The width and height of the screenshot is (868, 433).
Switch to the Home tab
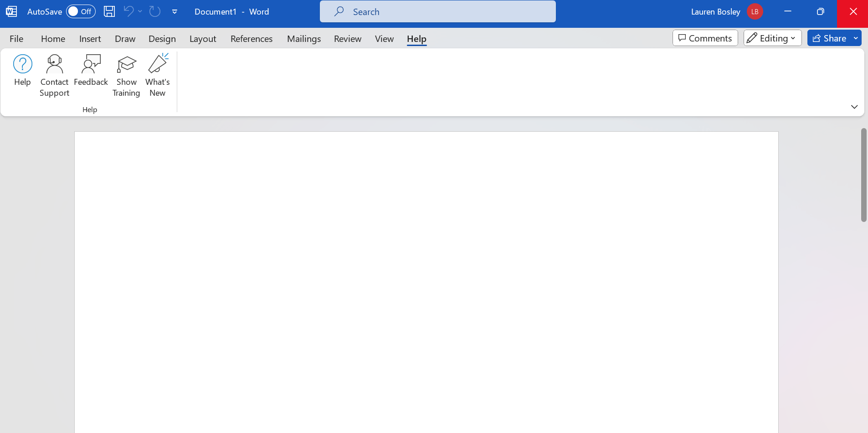pyautogui.click(x=53, y=39)
